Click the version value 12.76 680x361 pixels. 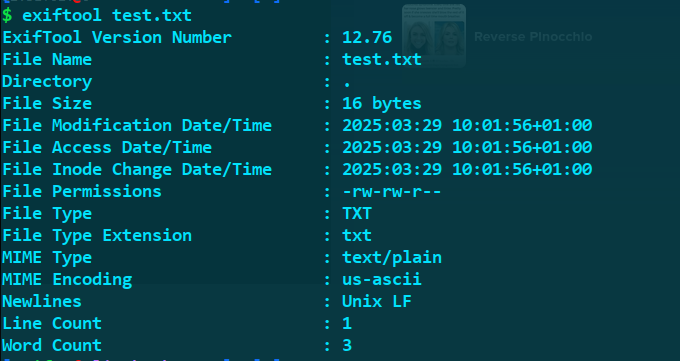367,37
